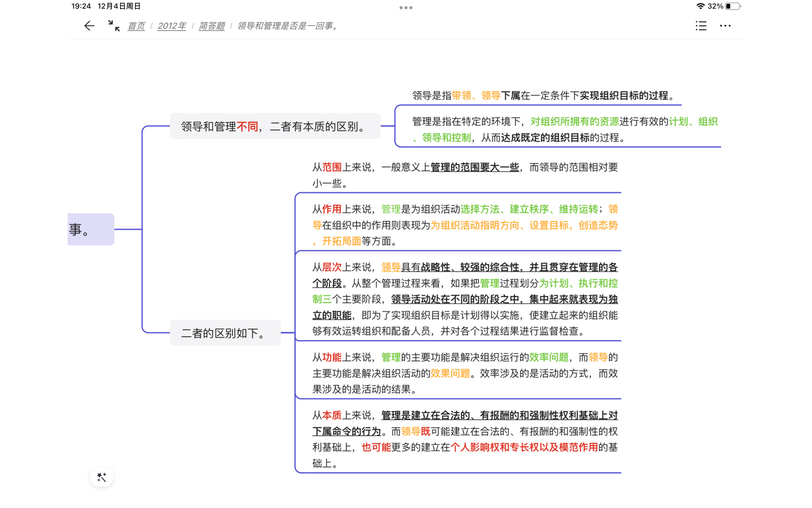
Task: Tap the magic wand sparkle button
Action: click(x=102, y=477)
